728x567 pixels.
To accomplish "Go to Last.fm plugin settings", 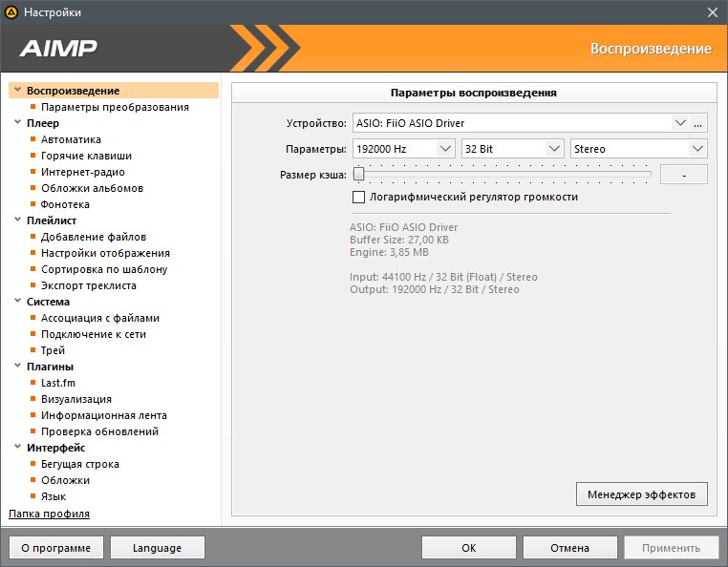I will 58,383.
